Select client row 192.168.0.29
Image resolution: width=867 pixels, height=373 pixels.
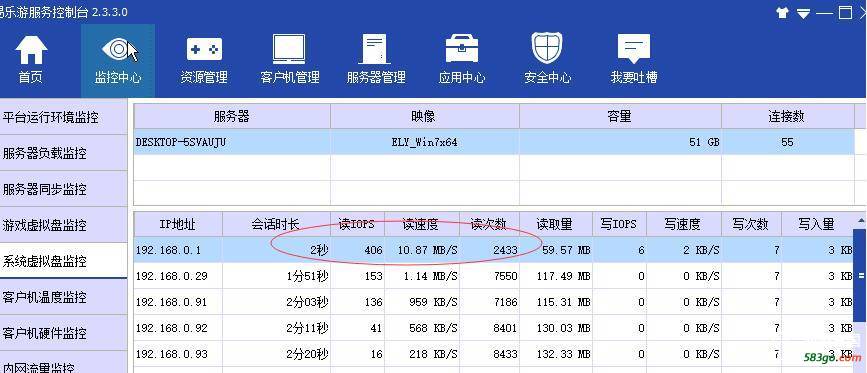494,276
